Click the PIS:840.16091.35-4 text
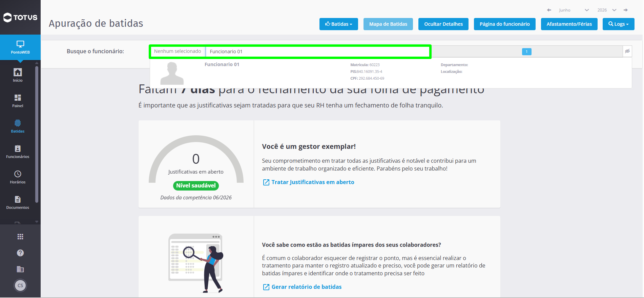Viewport: 644px width, 298px height. click(366, 72)
